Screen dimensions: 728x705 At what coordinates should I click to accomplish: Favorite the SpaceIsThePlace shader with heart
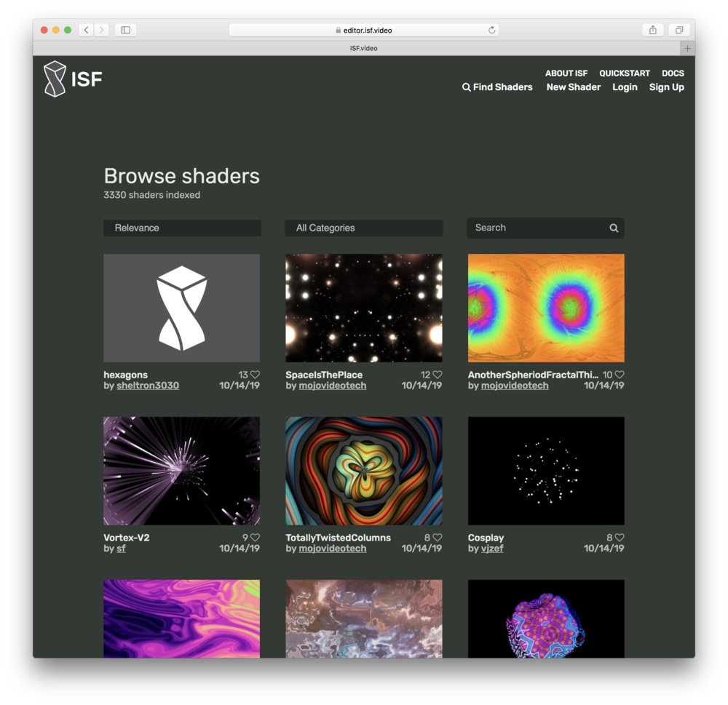(437, 375)
